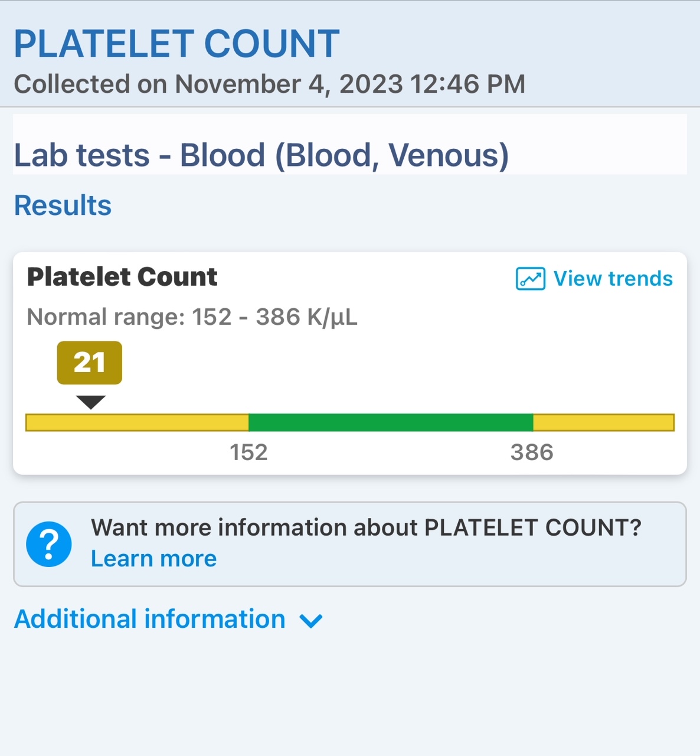
Task: Expand the Additional information section label
Action: [150, 619]
